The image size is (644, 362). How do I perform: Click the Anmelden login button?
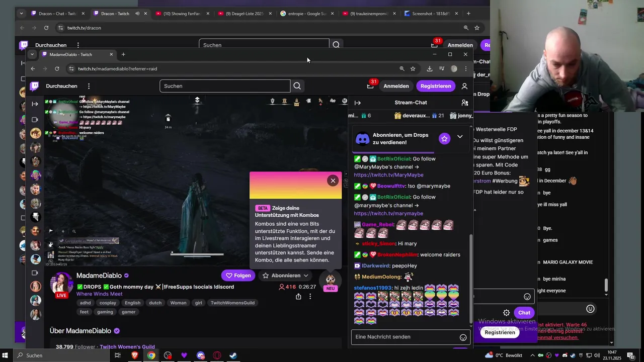[396, 86]
